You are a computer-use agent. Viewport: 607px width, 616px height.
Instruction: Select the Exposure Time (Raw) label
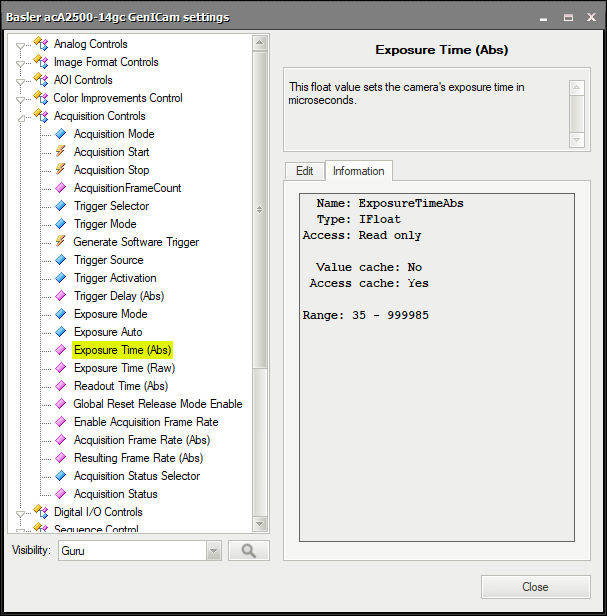125,368
